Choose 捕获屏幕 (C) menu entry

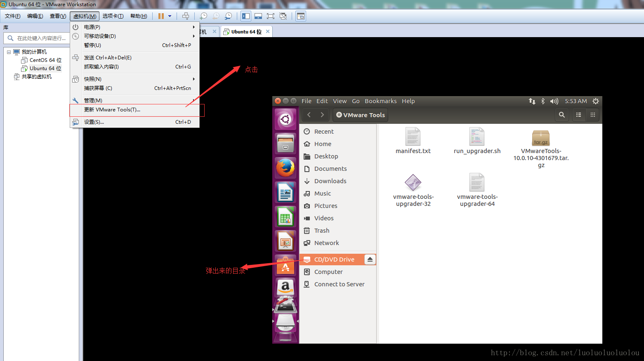(135, 88)
